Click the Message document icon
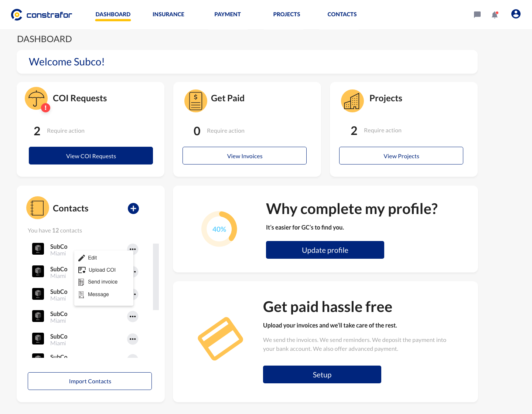Viewport: 532px width, 414px height. coord(81,295)
